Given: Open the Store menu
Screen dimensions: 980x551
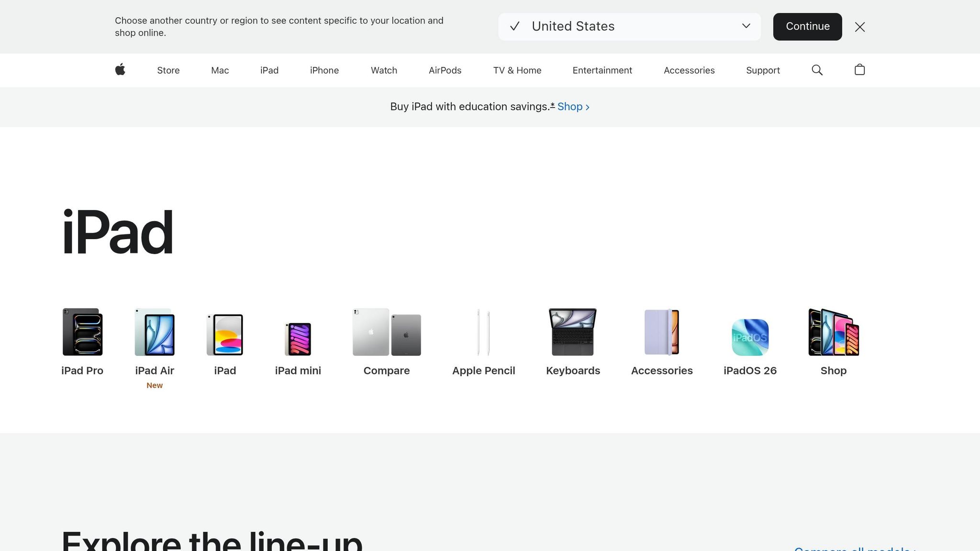Looking at the screenshot, I should click(x=168, y=70).
